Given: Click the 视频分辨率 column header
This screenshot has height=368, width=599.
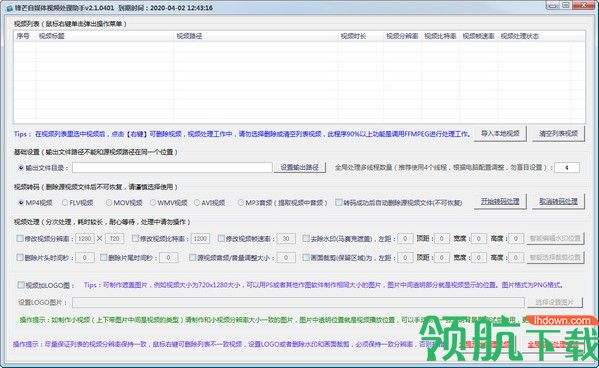Looking at the screenshot, I should (x=402, y=36).
